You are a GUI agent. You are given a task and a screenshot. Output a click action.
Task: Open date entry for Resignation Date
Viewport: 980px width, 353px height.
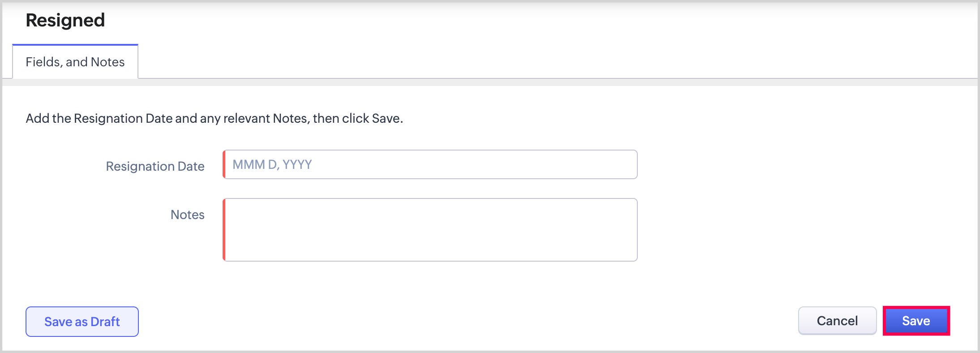pos(430,164)
